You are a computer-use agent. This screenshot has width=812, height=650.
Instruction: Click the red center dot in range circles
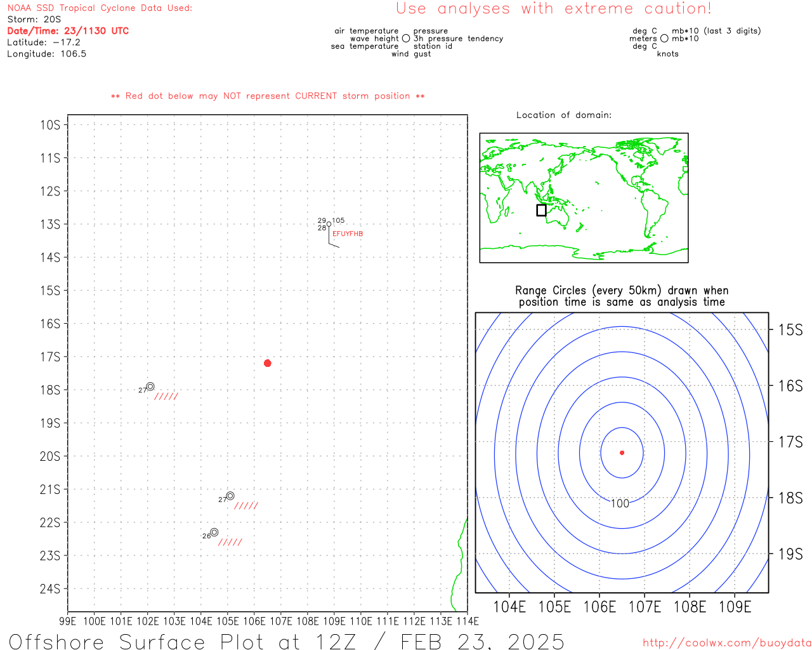pyautogui.click(x=622, y=453)
